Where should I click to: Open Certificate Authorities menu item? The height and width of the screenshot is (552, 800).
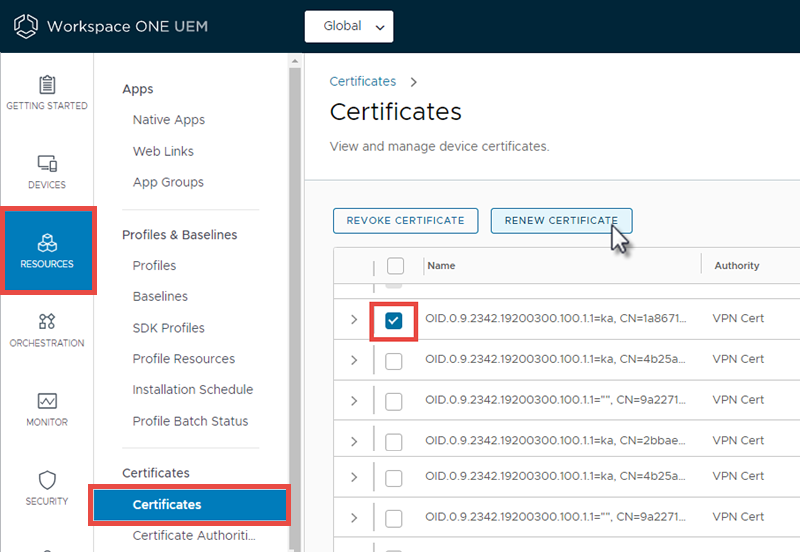pos(194,536)
